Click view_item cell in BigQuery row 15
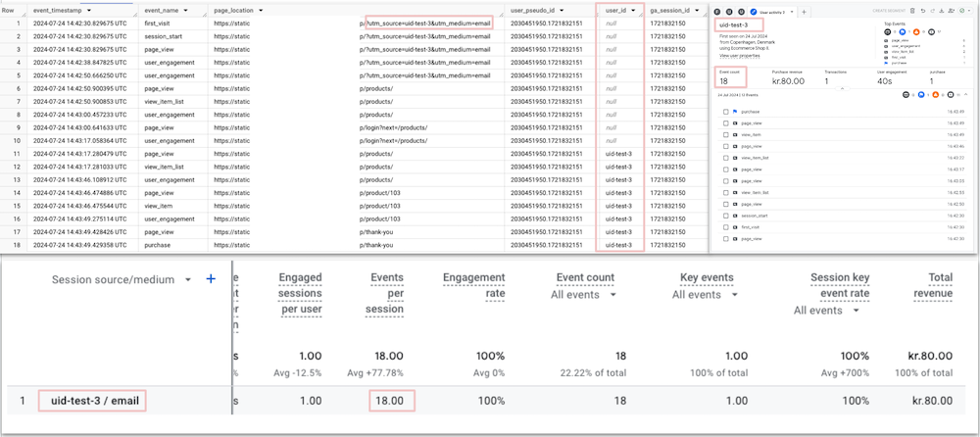Viewport: 980px width, 437px height. (x=158, y=206)
